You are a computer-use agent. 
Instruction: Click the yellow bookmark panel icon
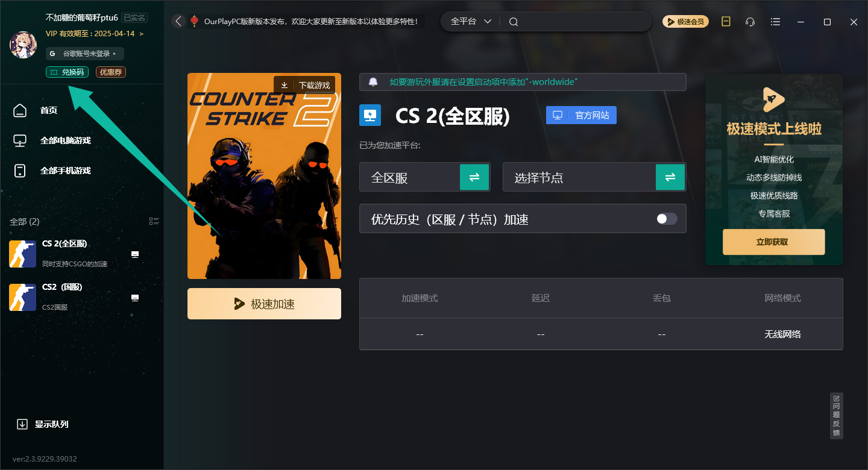point(726,22)
